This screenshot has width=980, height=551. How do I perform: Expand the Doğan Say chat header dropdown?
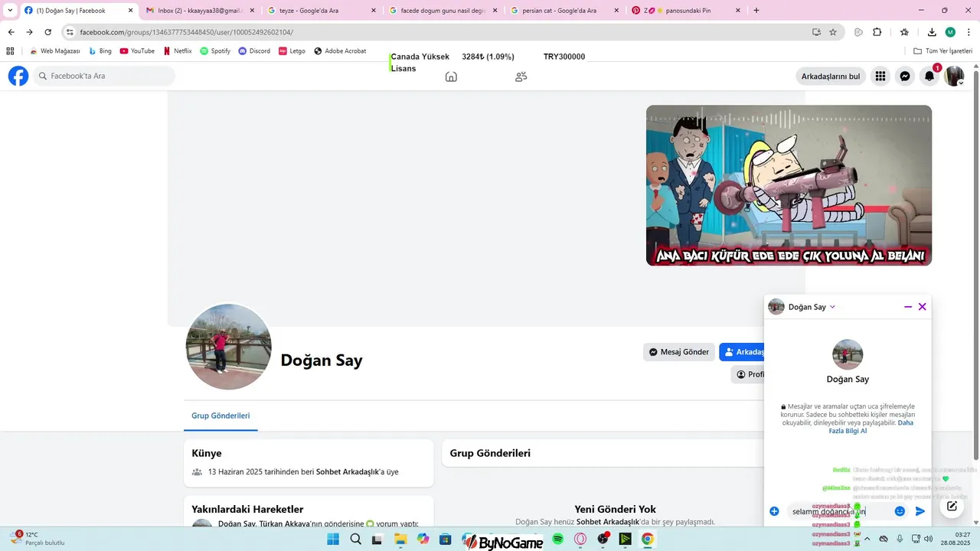832,307
